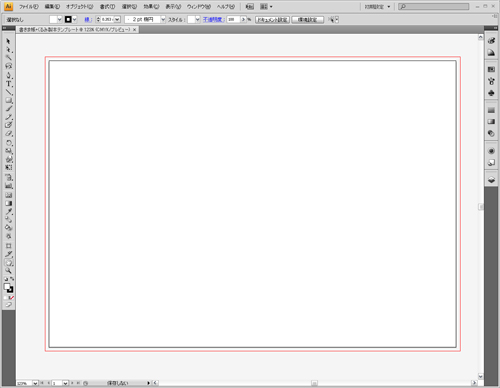Open the fill color dropdown in control bar
Image resolution: width=500 pixels, height=388 pixels.
(x=59, y=20)
